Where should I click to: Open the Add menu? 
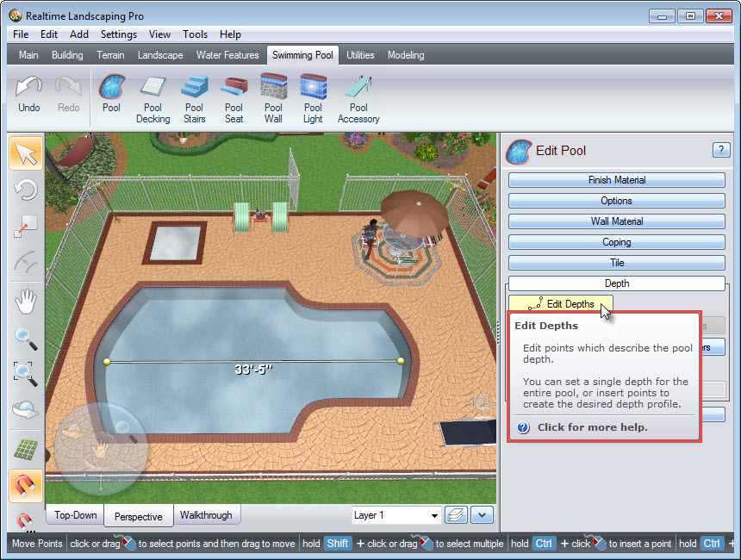(79, 34)
